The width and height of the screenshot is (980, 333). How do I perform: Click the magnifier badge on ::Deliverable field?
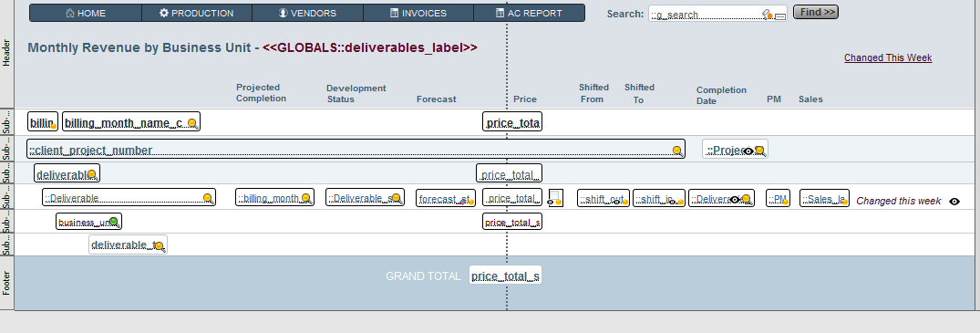pos(208,198)
